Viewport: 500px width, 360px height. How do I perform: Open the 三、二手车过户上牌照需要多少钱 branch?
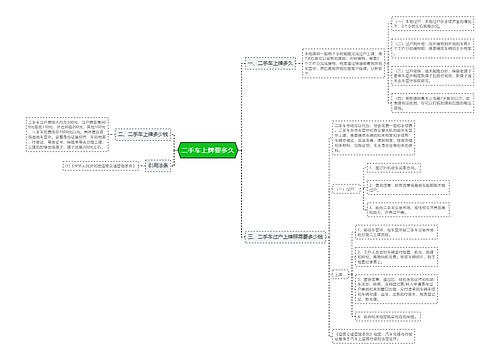tap(285, 237)
